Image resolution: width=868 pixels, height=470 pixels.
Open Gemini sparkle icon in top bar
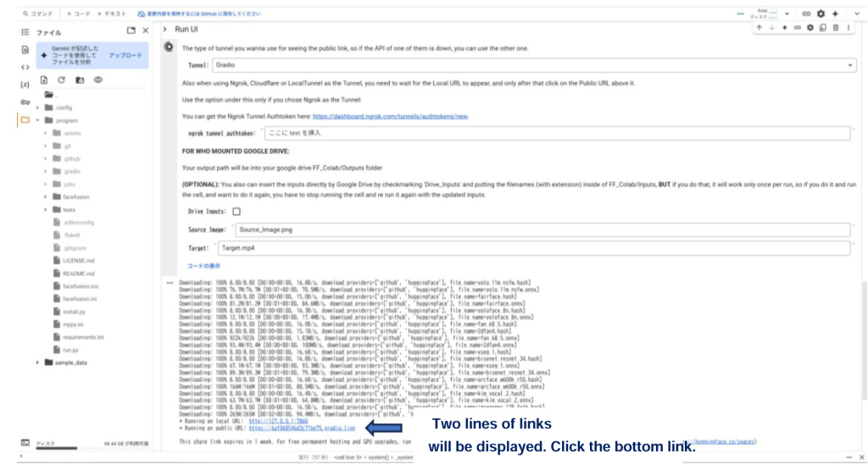click(x=835, y=14)
